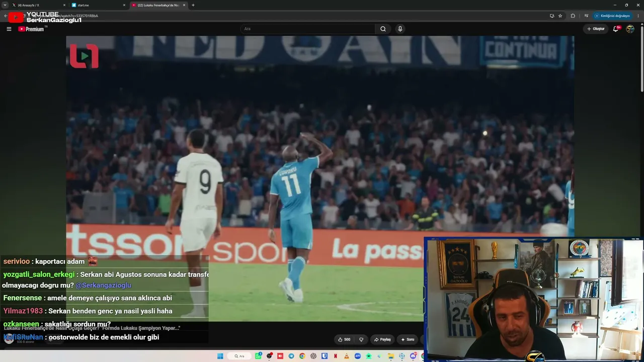Open Bitwarden from the taskbar
Viewport: 644px width, 362px height.
[325, 356]
